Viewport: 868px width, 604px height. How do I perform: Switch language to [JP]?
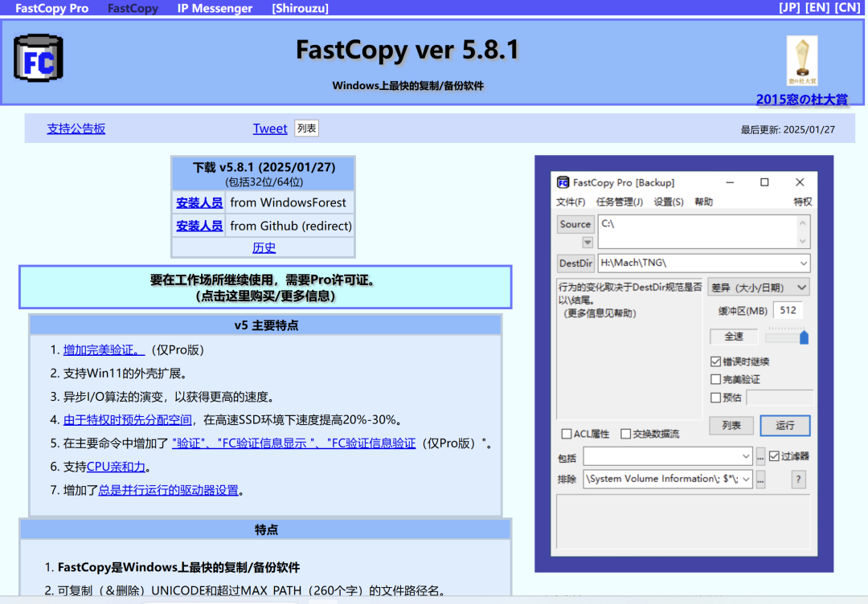click(x=789, y=8)
